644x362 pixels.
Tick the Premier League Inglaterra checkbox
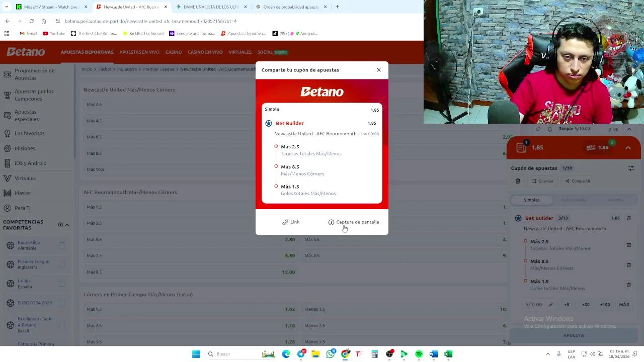[x=62, y=264]
